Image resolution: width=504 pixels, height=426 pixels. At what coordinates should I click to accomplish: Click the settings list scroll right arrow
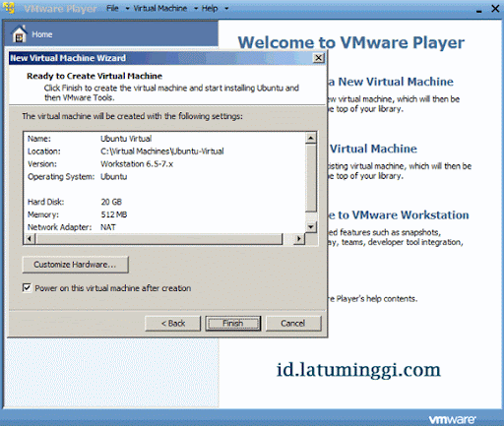[x=298, y=238]
